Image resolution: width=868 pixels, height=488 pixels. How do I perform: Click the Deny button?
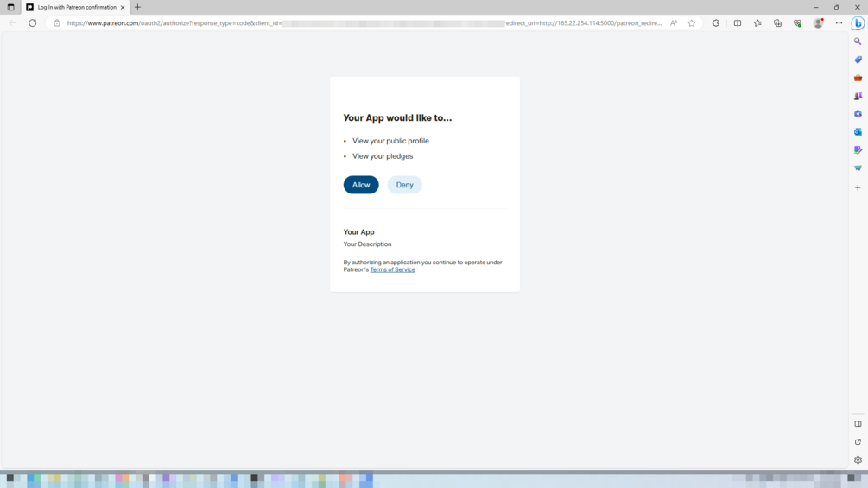pyautogui.click(x=405, y=185)
